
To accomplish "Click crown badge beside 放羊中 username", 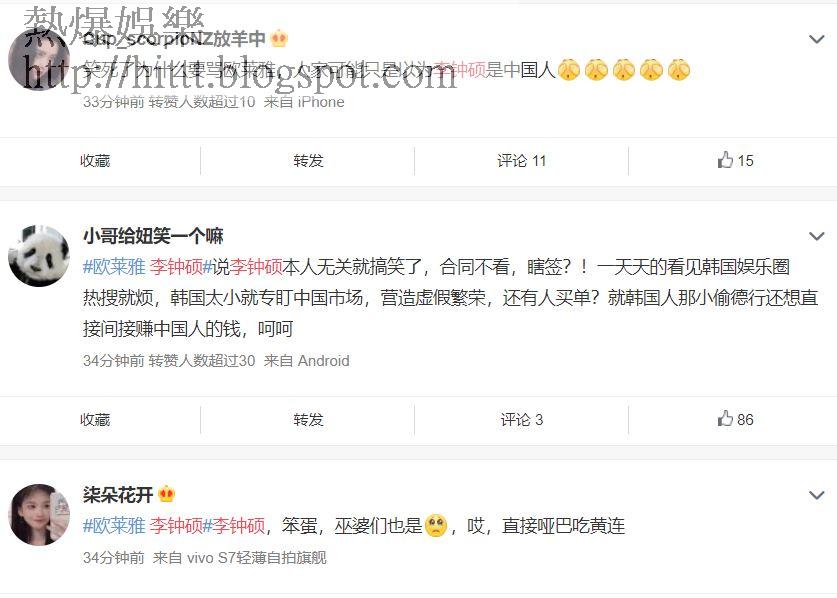I will (x=279, y=38).
